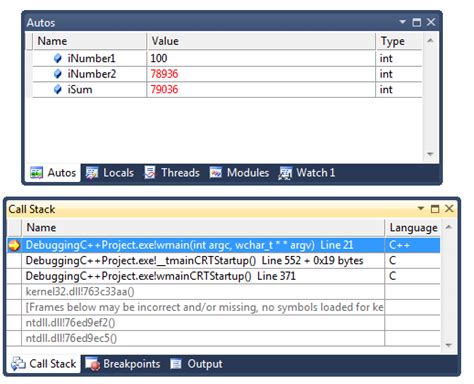Click the iSum variable icon

click(x=58, y=89)
